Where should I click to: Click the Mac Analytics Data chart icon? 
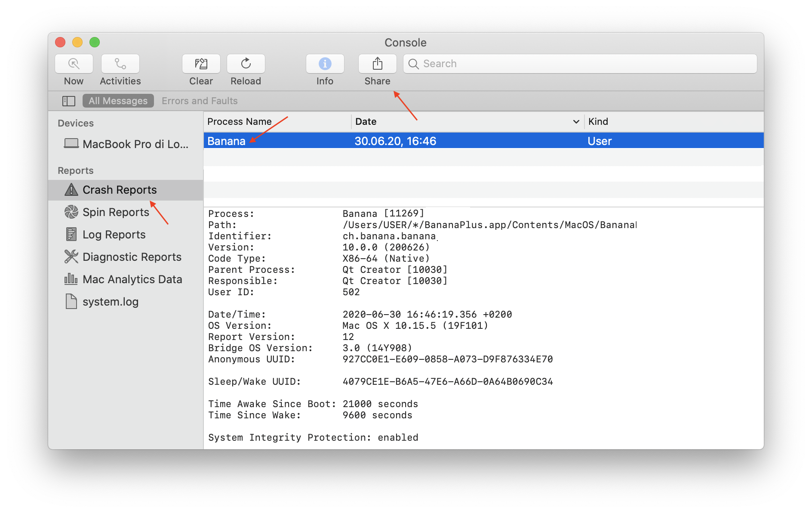(71, 279)
